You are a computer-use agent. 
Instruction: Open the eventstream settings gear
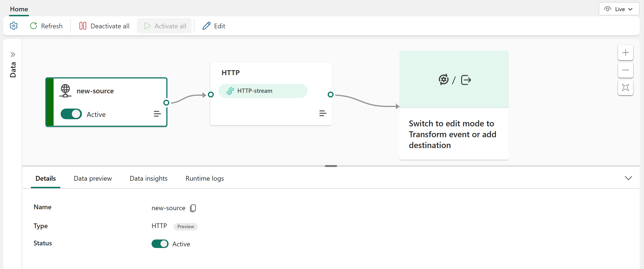(14, 26)
